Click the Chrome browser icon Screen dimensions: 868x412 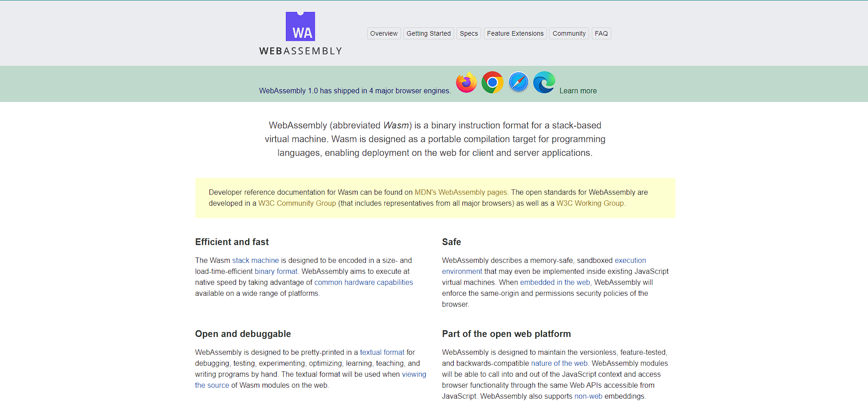(492, 82)
